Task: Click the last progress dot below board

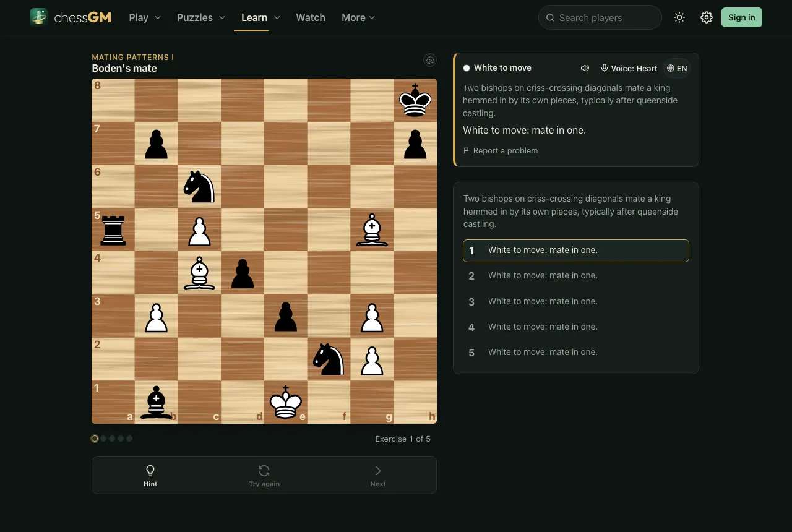Action: [x=129, y=439]
